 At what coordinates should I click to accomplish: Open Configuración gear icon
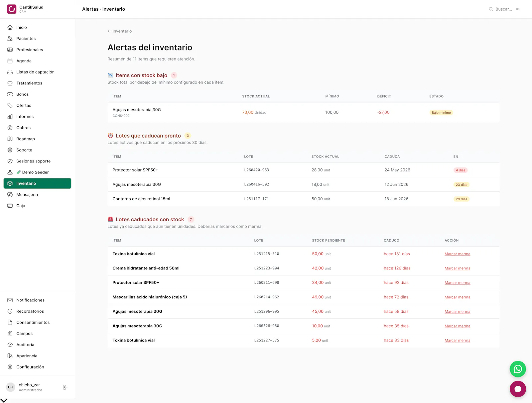[10, 367]
